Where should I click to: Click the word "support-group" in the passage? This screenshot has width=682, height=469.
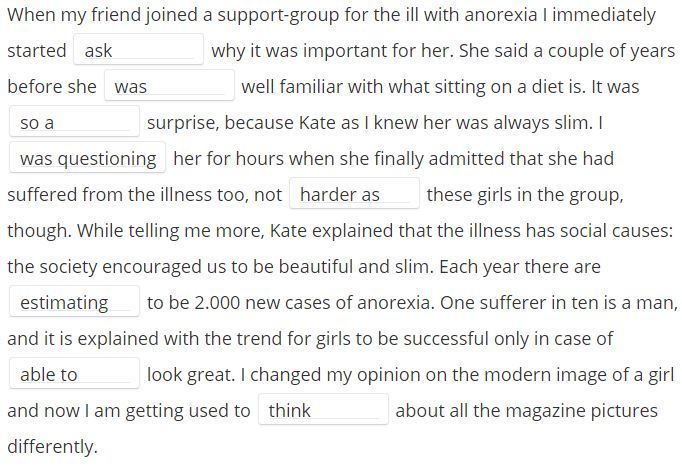coord(278,15)
